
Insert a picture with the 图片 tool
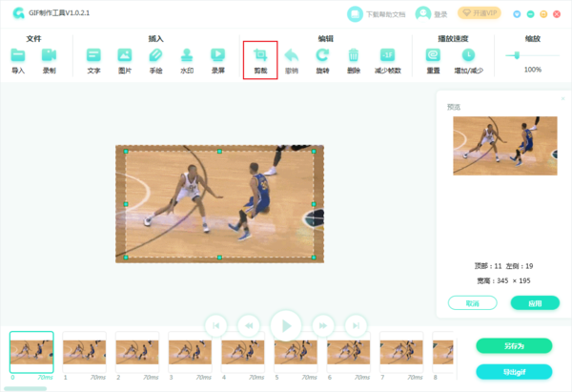(125, 55)
